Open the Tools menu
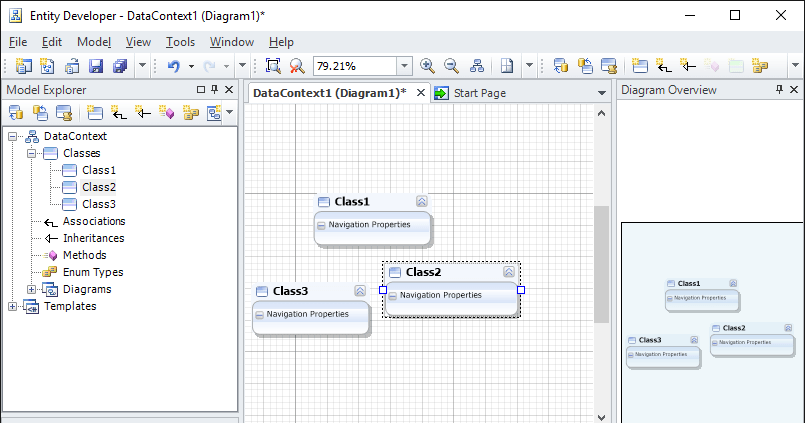This screenshot has height=423, width=805. 180,42
